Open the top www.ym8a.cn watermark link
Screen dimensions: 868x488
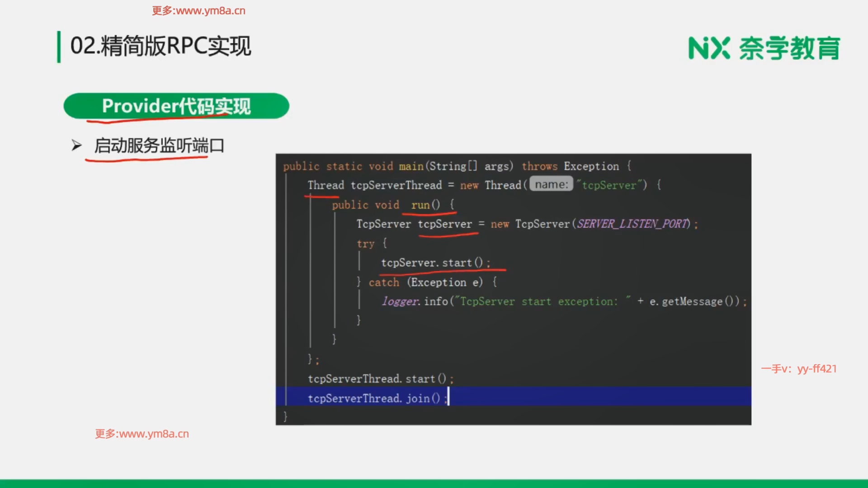pyautogui.click(x=199, y=11)
